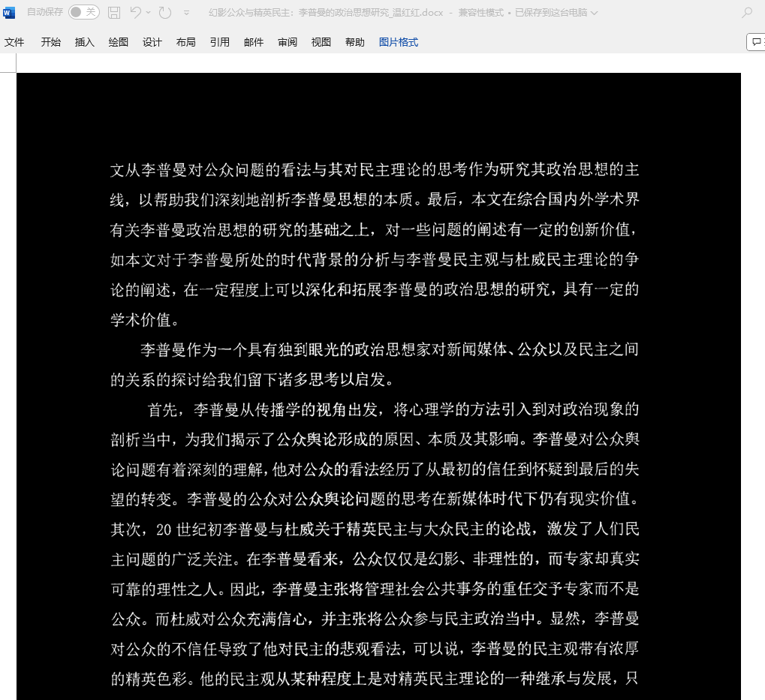Switch to the 布局 tab

click(186, 43)
